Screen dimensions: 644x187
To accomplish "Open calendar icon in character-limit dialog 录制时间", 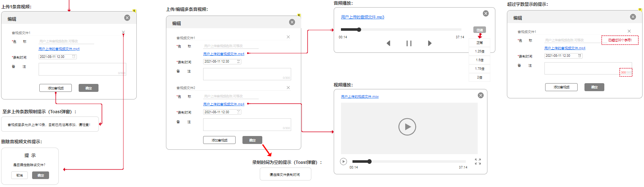I will [x=580, y=56].
